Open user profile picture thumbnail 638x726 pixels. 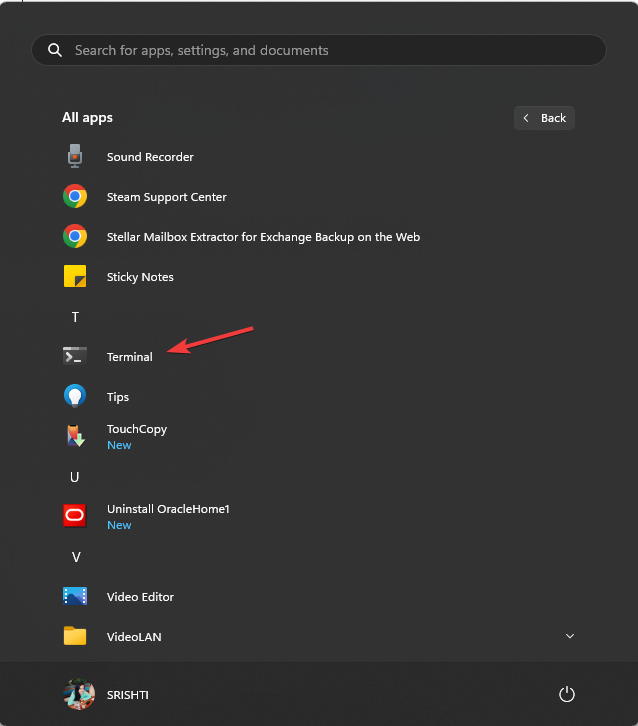tap(79, 695)
